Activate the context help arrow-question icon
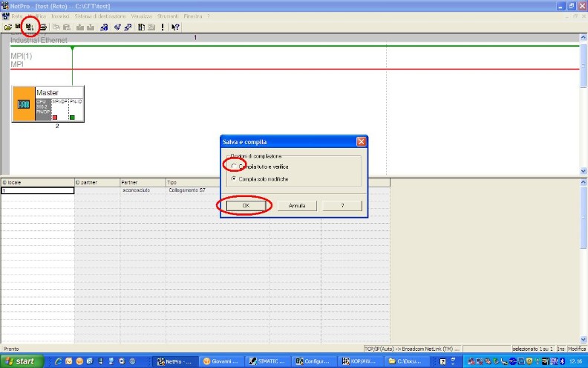The width and height of the screenshot is (588, 368). [175, 27]
